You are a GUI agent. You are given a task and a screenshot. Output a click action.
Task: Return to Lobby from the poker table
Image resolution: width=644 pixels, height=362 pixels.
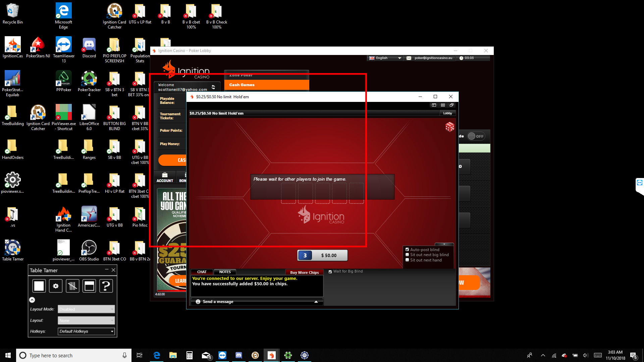(x=447, y=113)
